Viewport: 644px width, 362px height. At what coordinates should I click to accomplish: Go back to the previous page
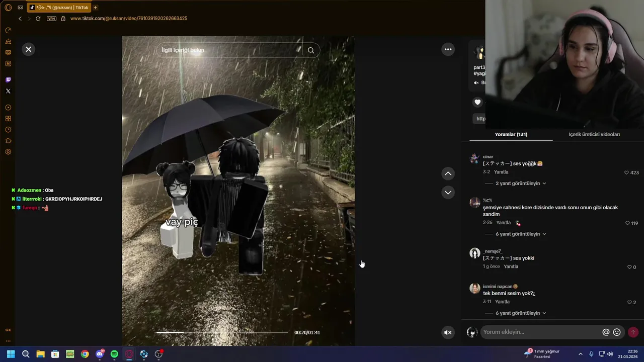click(x=20, y=19)
